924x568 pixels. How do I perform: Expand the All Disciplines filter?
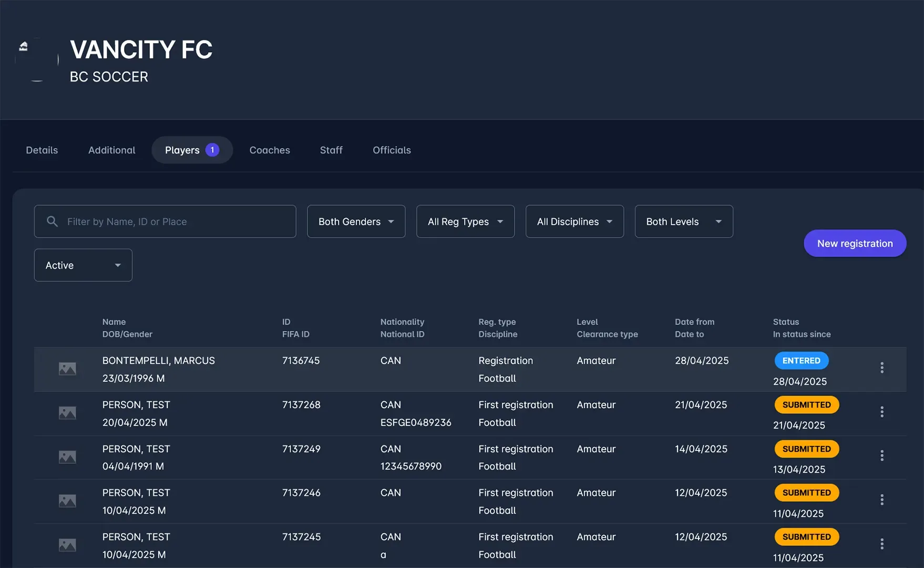tap(574, 221)
